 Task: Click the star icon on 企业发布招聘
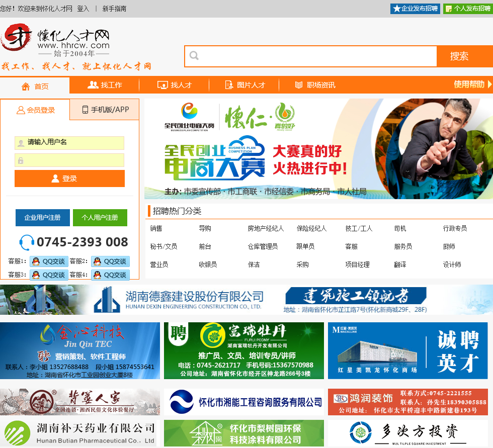[x=397, y=9]
